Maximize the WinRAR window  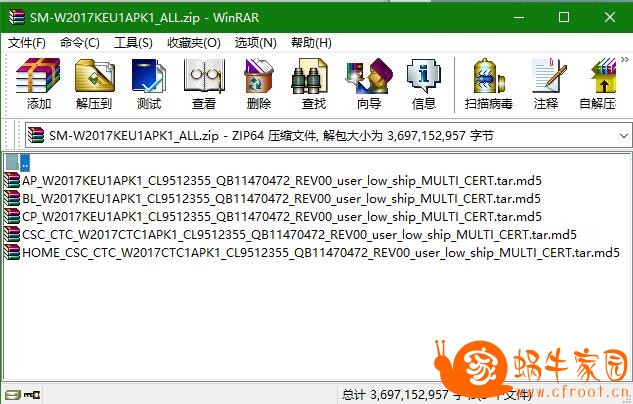click(x=564, y=17)
